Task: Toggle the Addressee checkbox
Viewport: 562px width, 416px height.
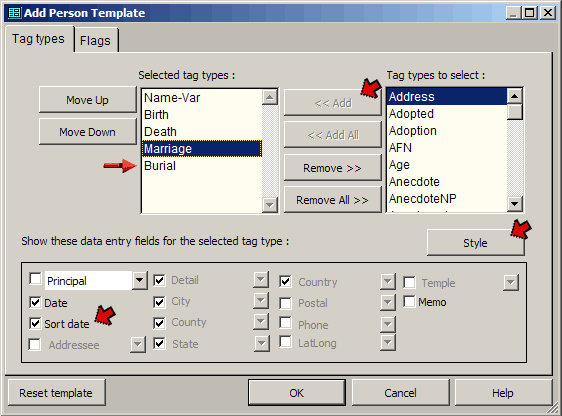Action: (x=35, y=345)
